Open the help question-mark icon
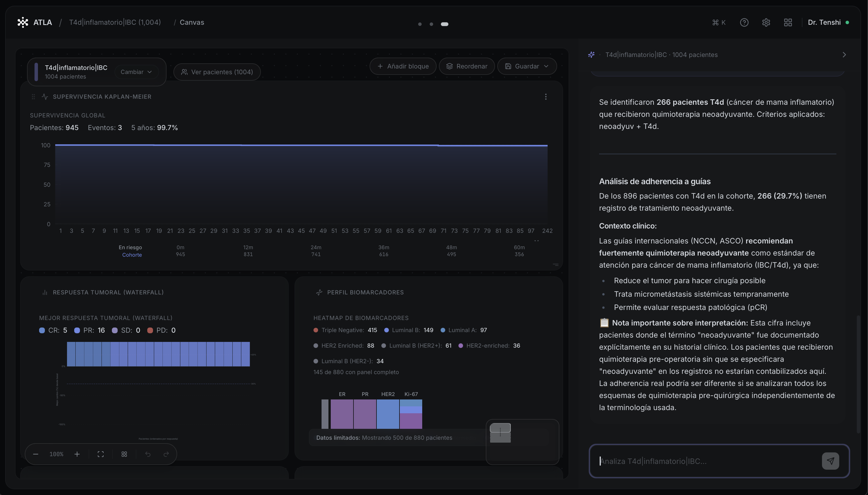The width and height of the screenshot is (868, 495). (744, 22)
